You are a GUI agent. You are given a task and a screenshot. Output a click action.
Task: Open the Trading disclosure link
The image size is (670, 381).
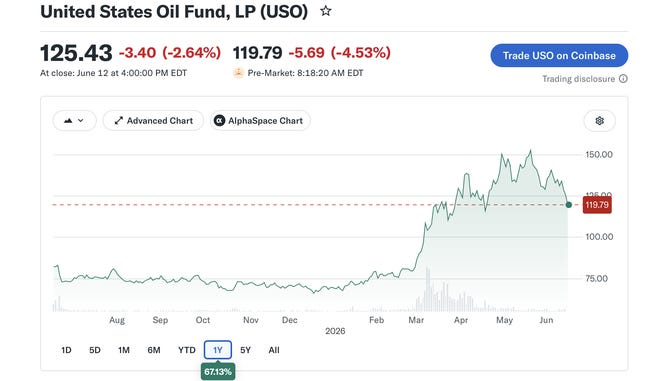[579, 79]
